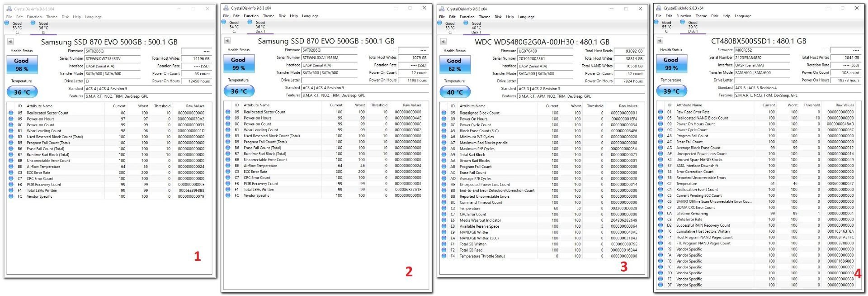Click status icon for SATA interface Downshift
Image resolution: width=868 pixels, height=296 pixels.
(660, 166)
